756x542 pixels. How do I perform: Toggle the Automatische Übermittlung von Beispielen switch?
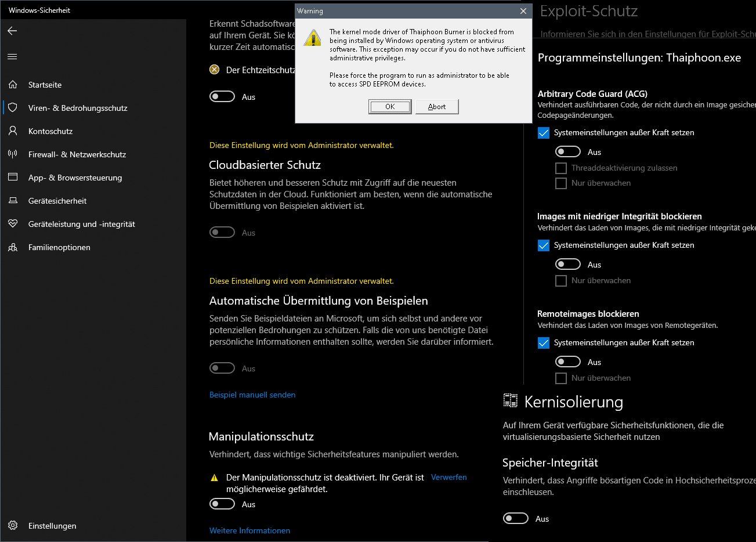(222, 368)
